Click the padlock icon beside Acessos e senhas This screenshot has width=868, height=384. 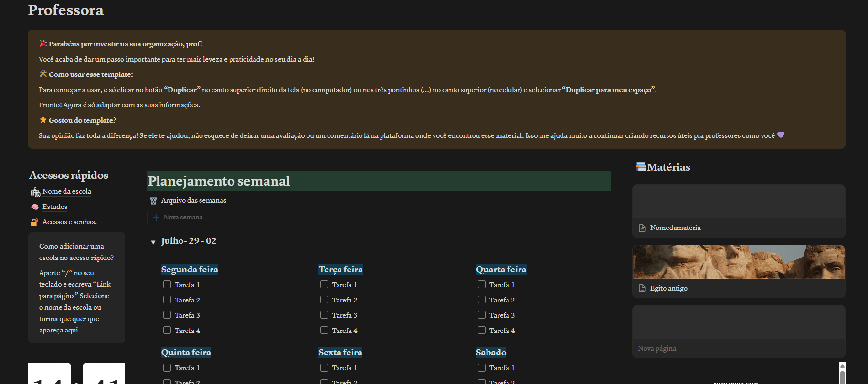(35, 222)
